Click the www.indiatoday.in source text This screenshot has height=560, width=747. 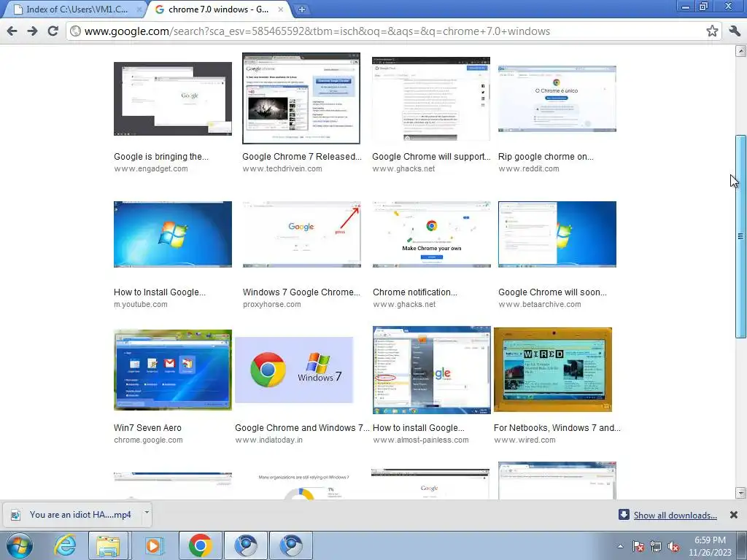pos(268,440)
